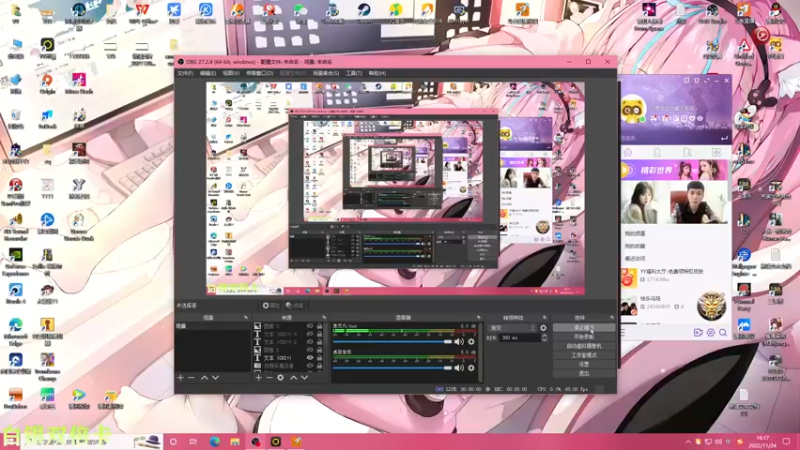Screen dimensions: 800x450
Task: Mute the 麦克风/Aux channel with the speaker icon
Action: click(459, 341)
